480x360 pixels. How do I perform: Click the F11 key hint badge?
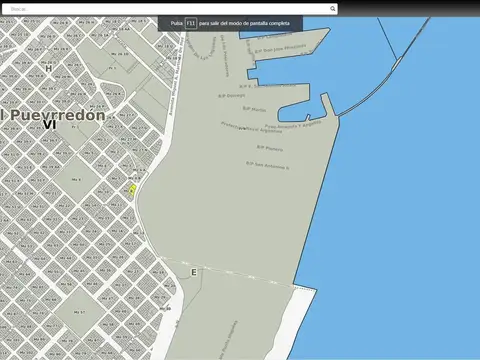coord(191,23)
